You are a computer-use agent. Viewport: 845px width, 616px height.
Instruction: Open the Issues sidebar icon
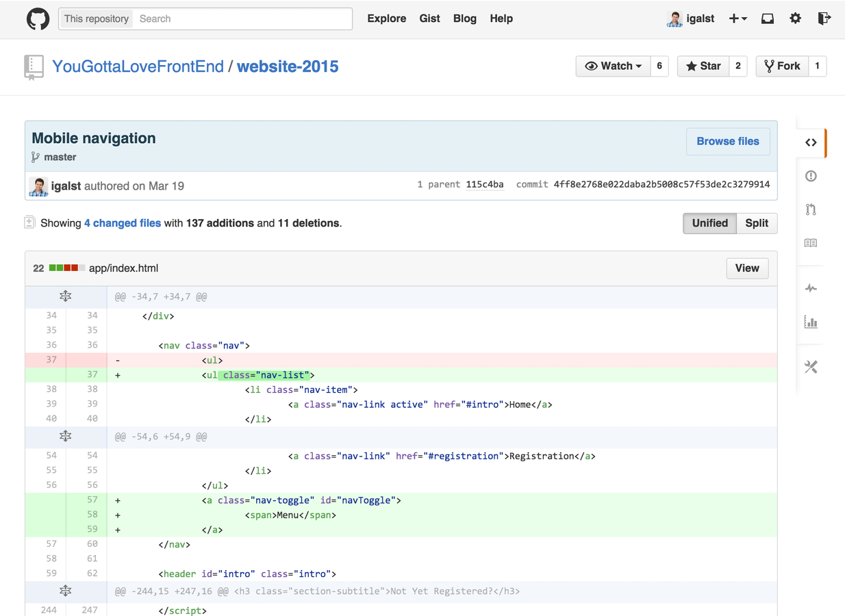(811, 176)
